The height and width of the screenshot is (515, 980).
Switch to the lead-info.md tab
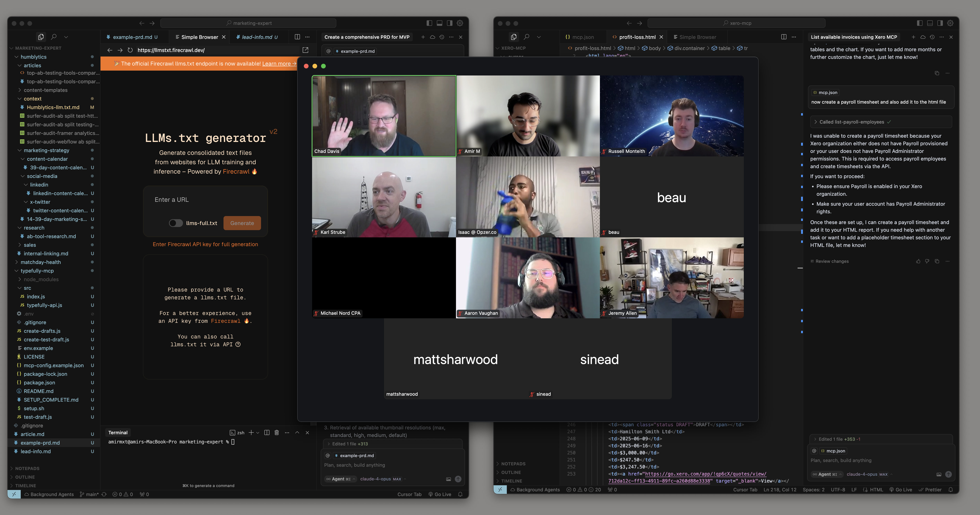[x=257, y=37]
